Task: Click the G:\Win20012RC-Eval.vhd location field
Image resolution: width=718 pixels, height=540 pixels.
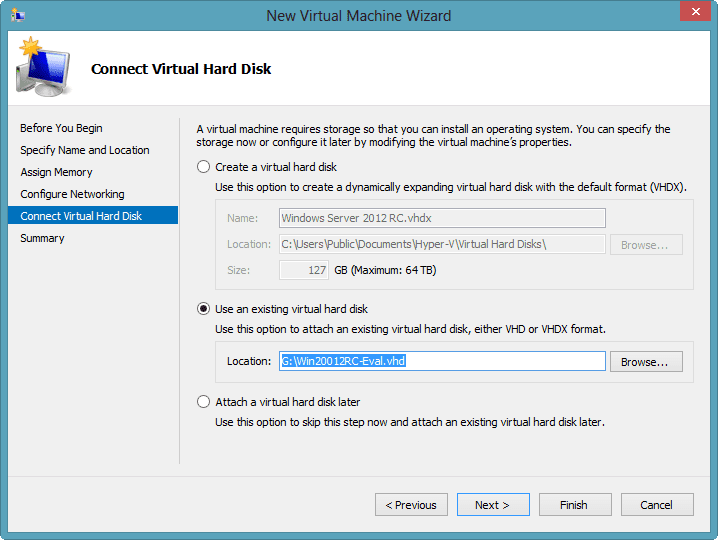Action: (x=442, y=361)
